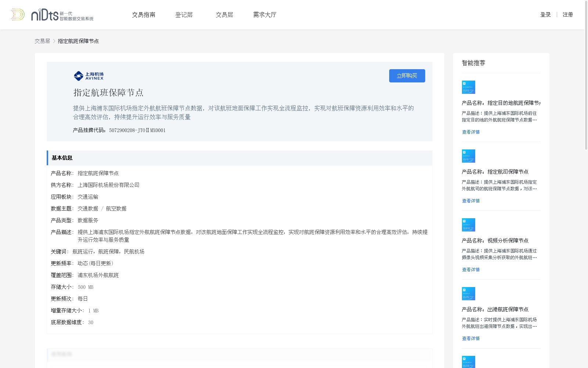The image size is (588, 368).
Task: Open the 需求大厅 menu
Action: pyautogui.click(x=265, y=15)
